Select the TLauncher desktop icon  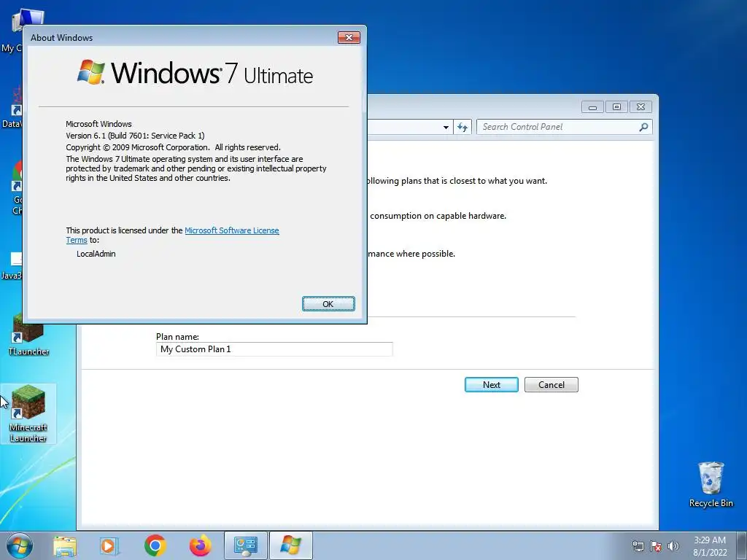point(28,334)
